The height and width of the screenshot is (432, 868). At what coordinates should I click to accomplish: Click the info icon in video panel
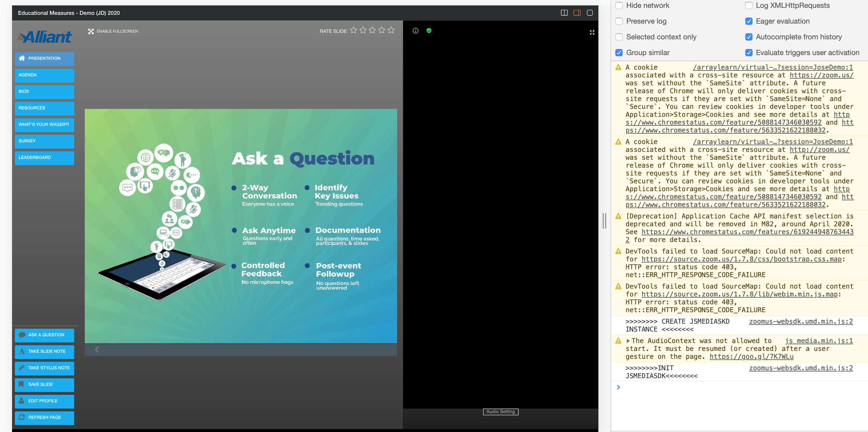click(416, 31)
